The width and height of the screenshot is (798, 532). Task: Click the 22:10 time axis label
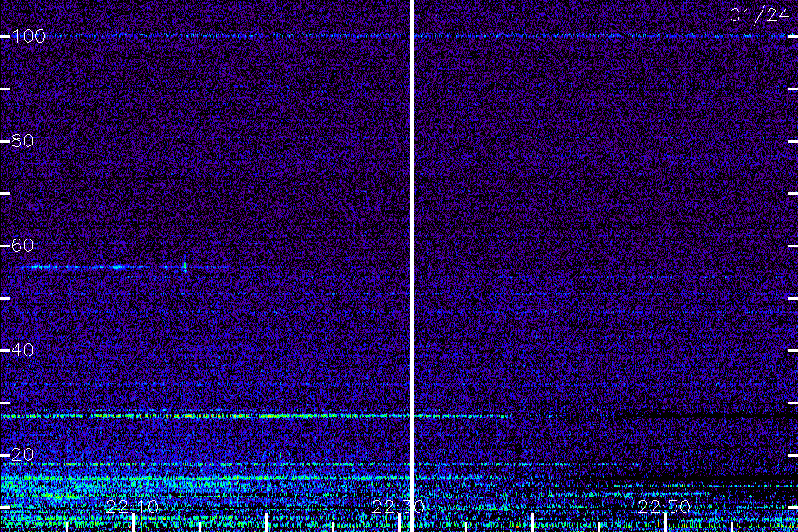pyautogui.click(x=132, y=507)
